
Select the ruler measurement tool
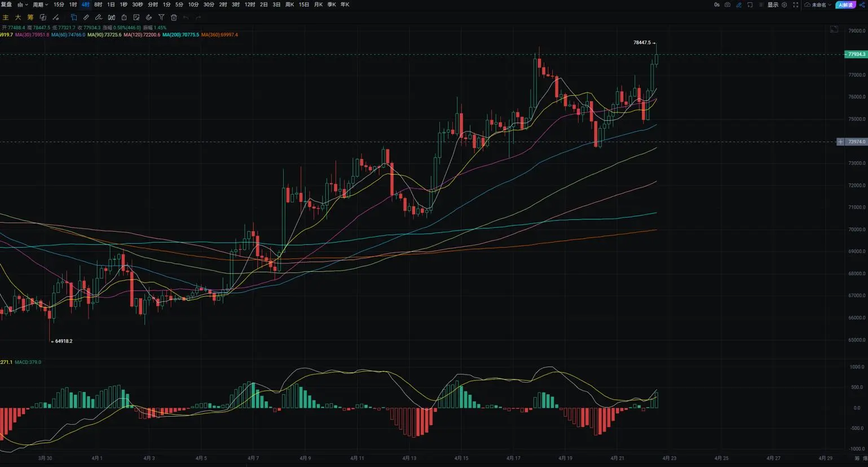tap(86, 17)
